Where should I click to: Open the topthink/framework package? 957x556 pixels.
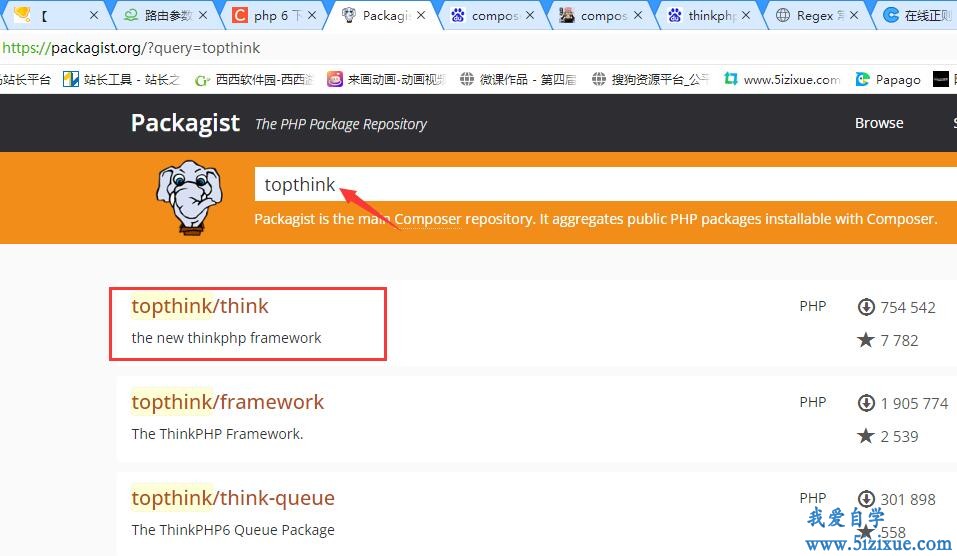point(228,402)
